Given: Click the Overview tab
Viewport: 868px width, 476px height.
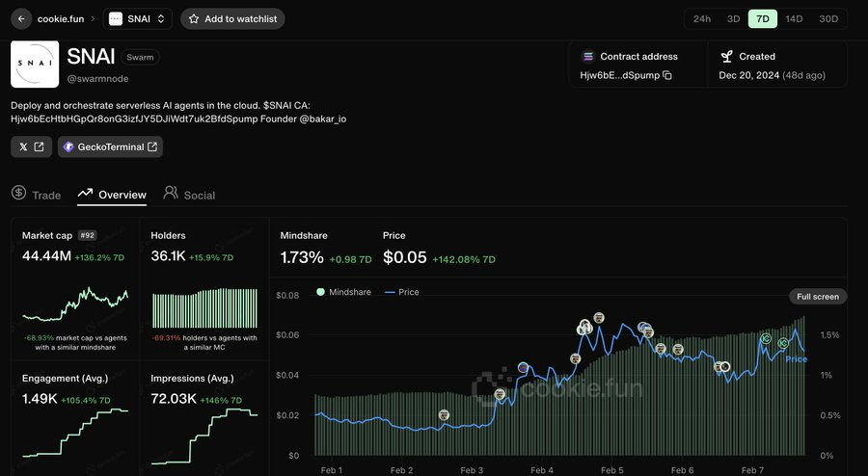Looking at the screenshot, I should 113,195.
